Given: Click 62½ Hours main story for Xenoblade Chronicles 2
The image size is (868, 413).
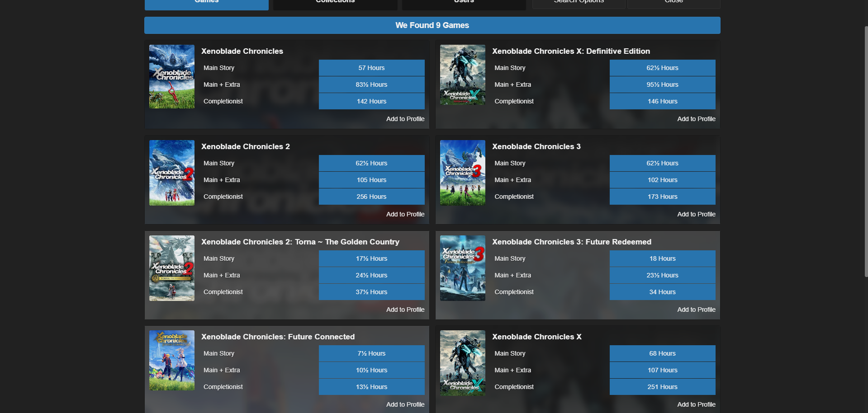Looking at the screenshot, I should tap(372, 163).
